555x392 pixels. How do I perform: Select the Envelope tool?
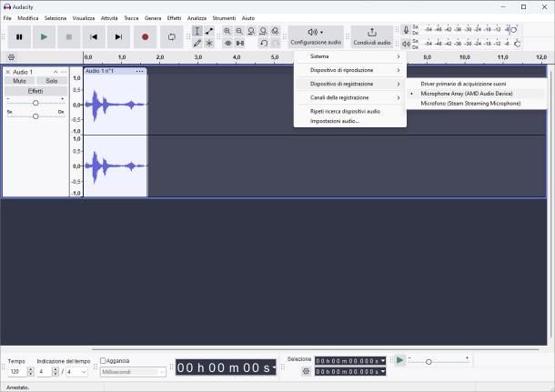[x=209, y=31]
